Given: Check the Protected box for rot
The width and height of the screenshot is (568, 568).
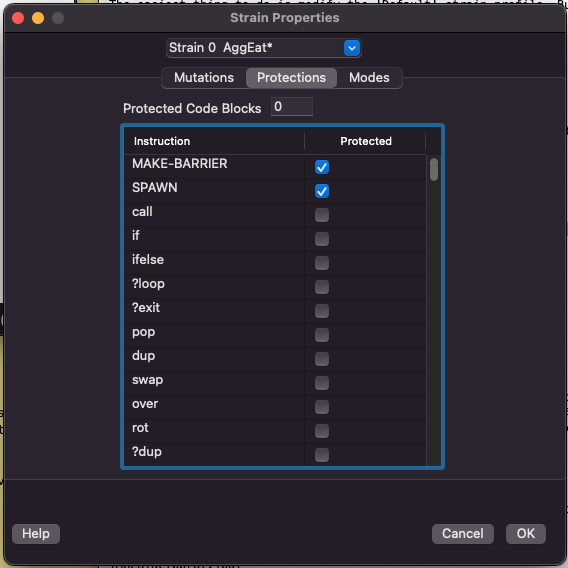Looking at the screenshot, I should [322, 431].
